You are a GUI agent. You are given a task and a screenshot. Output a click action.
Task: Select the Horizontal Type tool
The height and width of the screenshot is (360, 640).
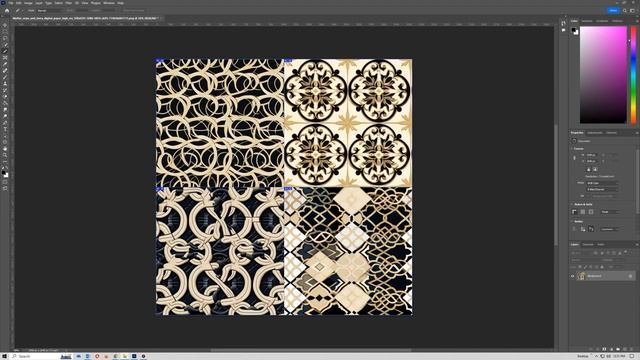pyautogui.click(x=5, y=129)
